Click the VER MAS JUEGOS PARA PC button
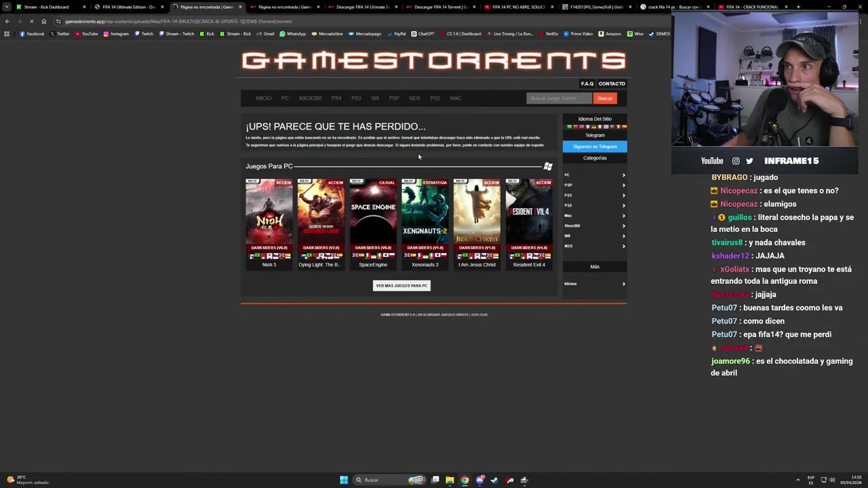This screenshot has height=488, width=868. (x=401, y=285)
